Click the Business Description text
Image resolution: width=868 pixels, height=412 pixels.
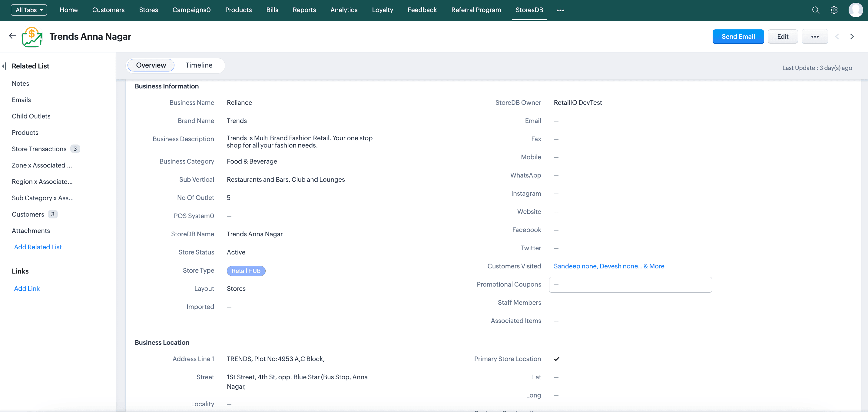coord(300,141)
